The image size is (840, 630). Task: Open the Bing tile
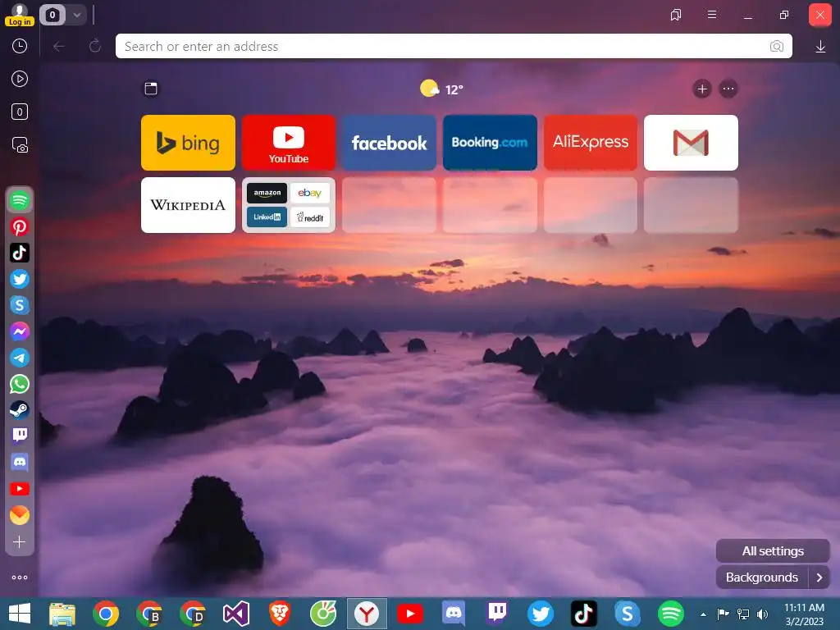tap(188, 143)
